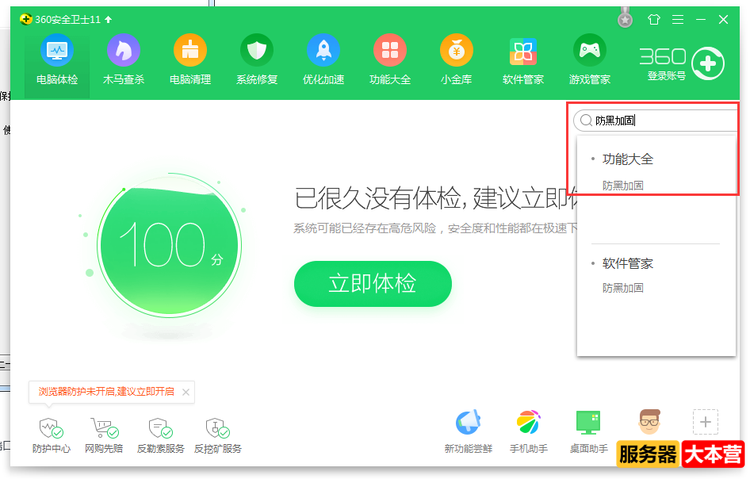Select 功能大全 search result heading
Screen dimensions: 750x479
pos(627,159)
